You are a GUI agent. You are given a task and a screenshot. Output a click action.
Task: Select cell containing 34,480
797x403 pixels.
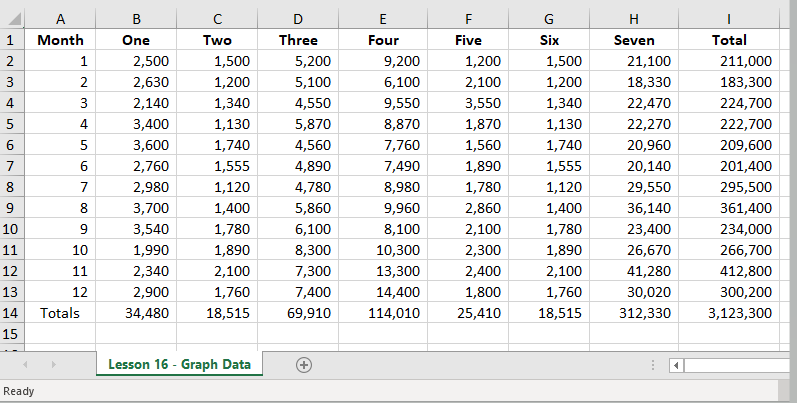click(x=136, y=313)
